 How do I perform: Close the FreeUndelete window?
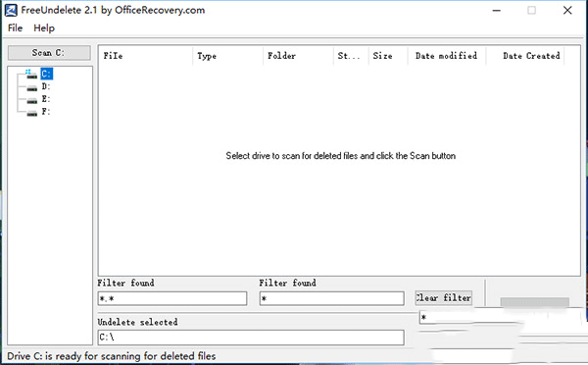(x=567, y=10)
